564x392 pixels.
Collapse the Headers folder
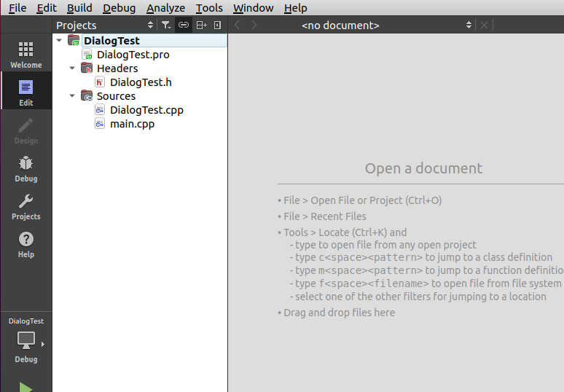pyautogui.click(x=72, y=68)
